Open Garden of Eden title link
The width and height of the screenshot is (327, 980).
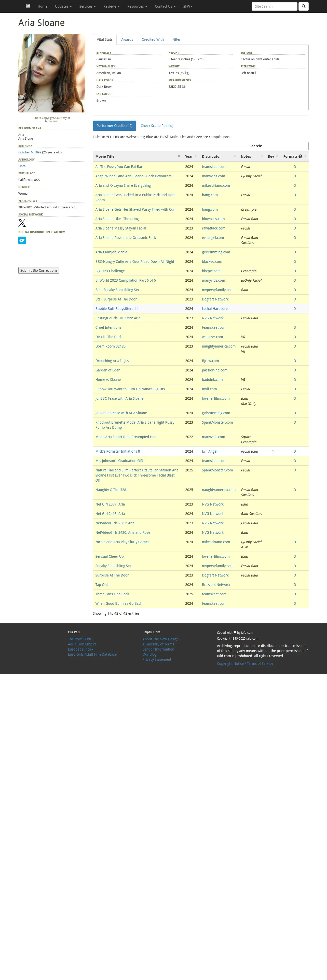[x=108, y=370]
